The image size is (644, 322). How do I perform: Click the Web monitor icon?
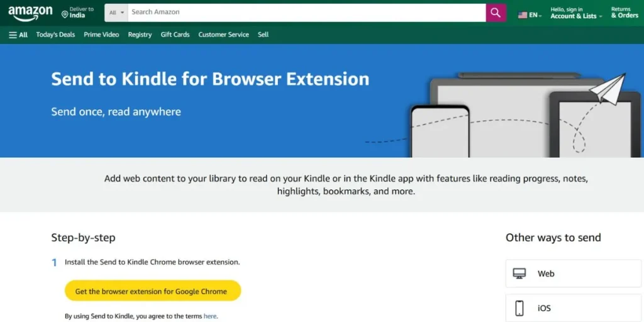[519, 274]
